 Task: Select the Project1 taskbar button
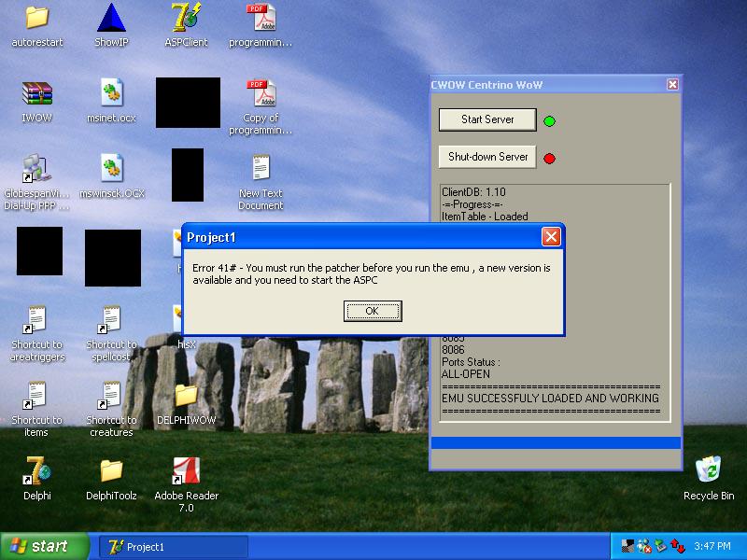click(x=174, y=547)
